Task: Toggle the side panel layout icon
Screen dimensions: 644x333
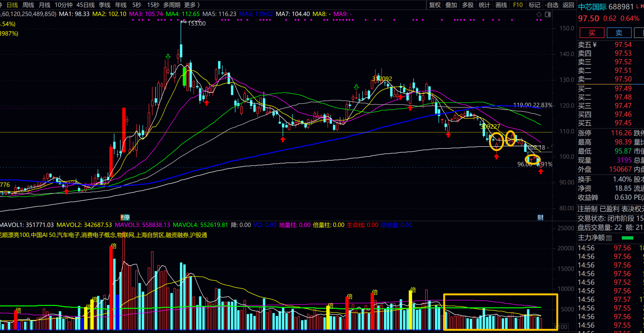Action: (548, 14)
